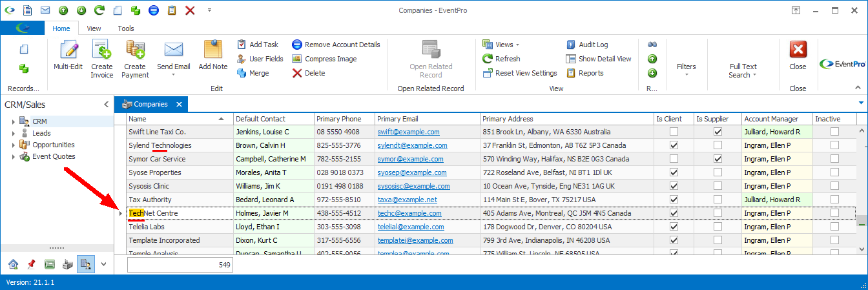Sort by the Account Manager column header
Viewport: 868px width, 290px height.
(x=777, y=119)
